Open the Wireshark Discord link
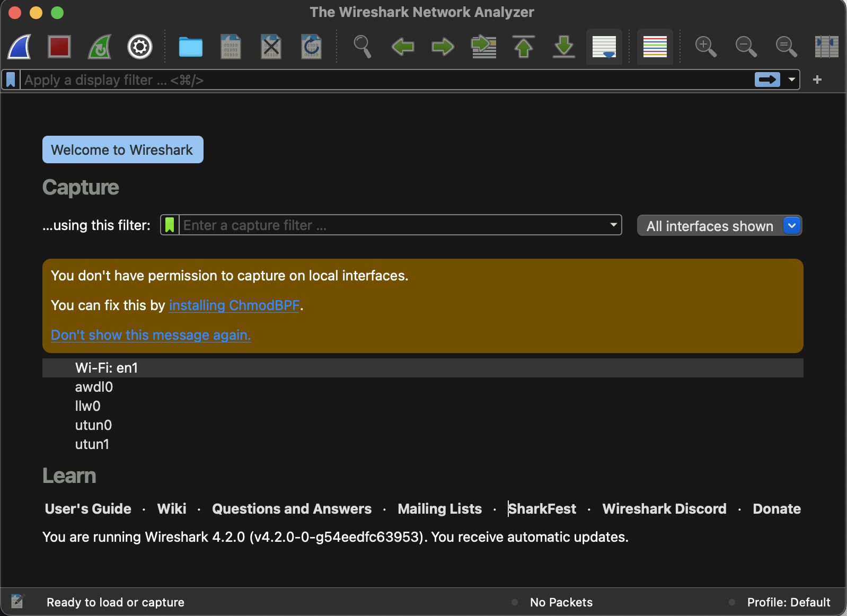The width and height of the screenshot is (847, 616). [x=665, y=509]
